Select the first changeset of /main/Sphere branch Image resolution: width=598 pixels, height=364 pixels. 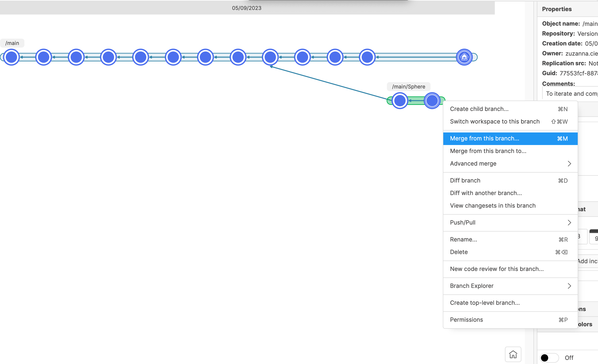[400, 101]
